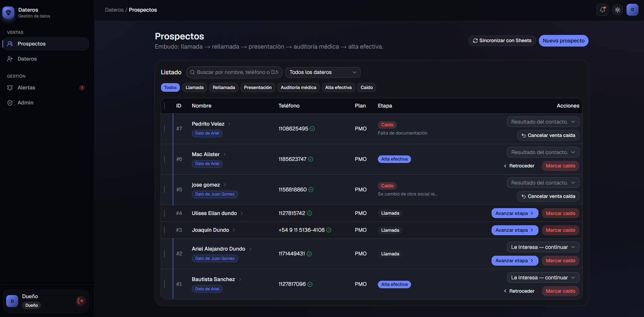Viewport: 644px width, 317px height.
Task: Open the notifications bell icon
Action: click(602, 10)
